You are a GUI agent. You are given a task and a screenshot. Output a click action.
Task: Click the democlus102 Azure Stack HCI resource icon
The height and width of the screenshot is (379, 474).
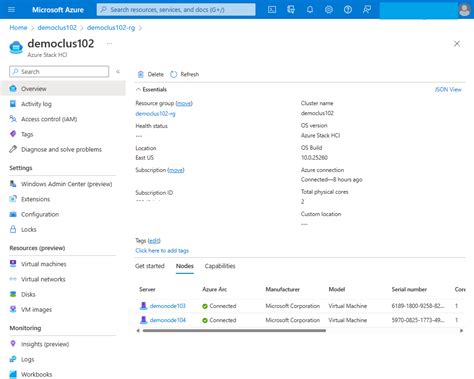coord(16,47)
